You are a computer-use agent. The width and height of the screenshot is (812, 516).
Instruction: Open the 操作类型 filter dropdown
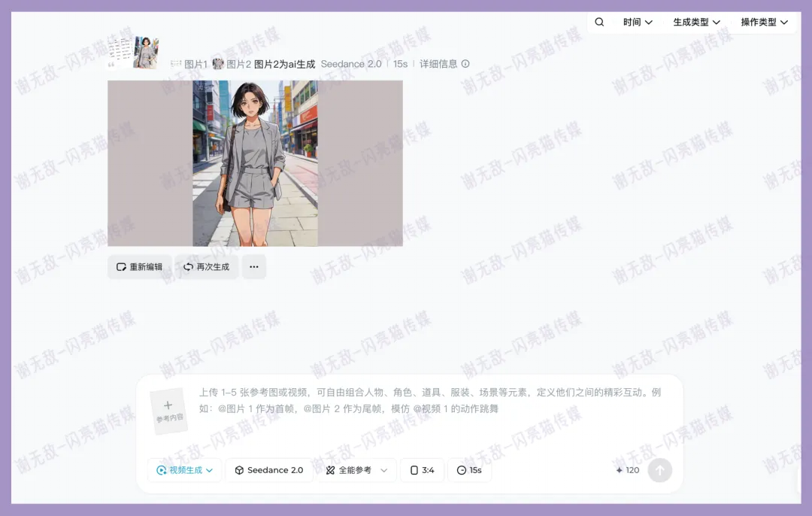click(764, 23)
